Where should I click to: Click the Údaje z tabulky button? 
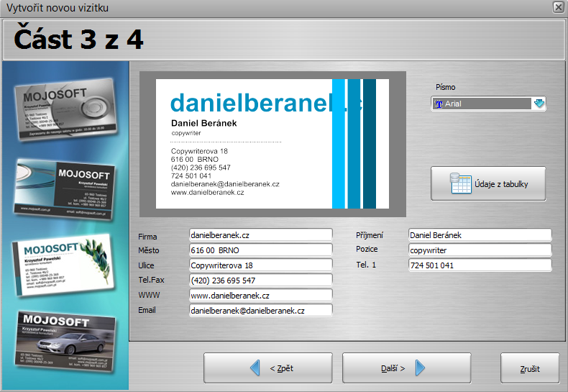488,183
